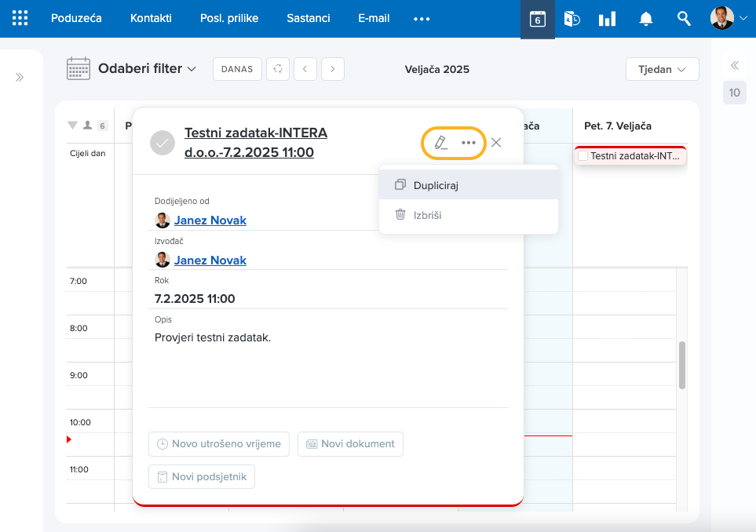Open the app launcher grid icon
The image size is (756, 532).
tap(20, 18)
